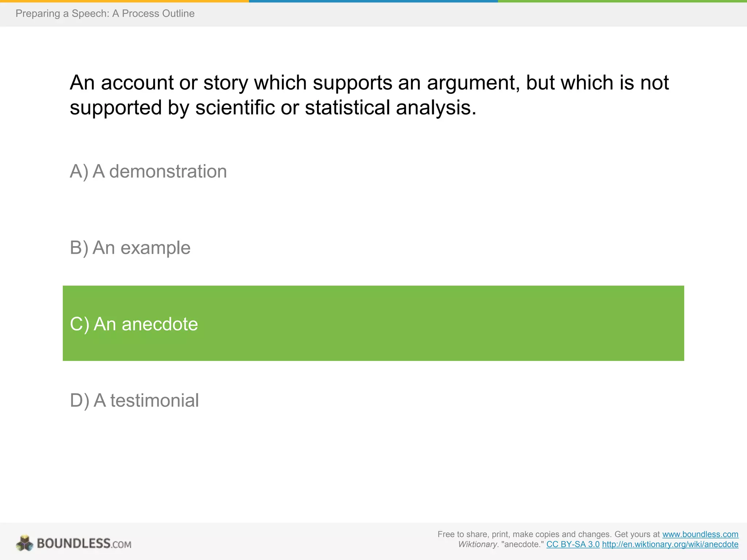The width and height of the screenshot is (747, 560).
Task: Click the italic 'Wiktionary' source word
Action: point(477,544)
